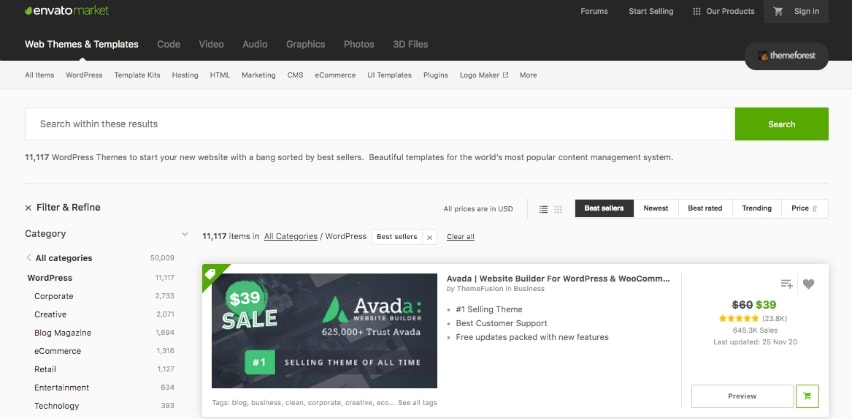Viewport: 852px width, 419px height.
Task: Open Logo Maker external link
Action: tap(484, 75)
